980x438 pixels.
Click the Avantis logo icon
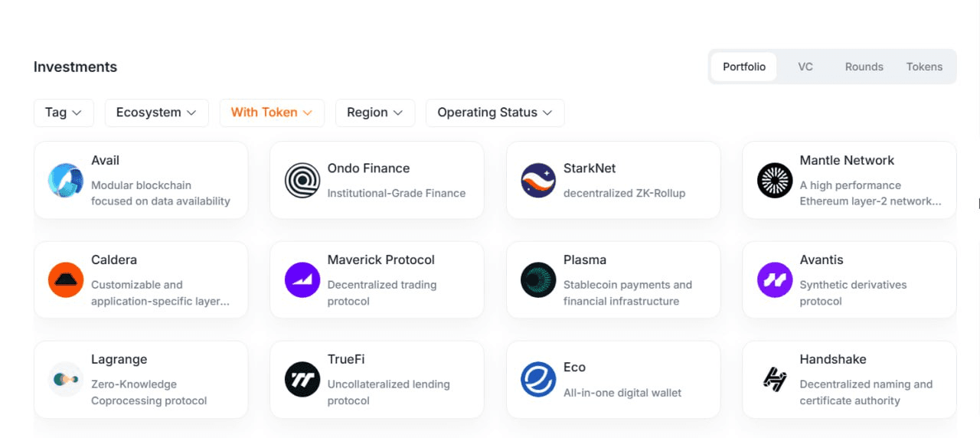[x=775, y=280]
